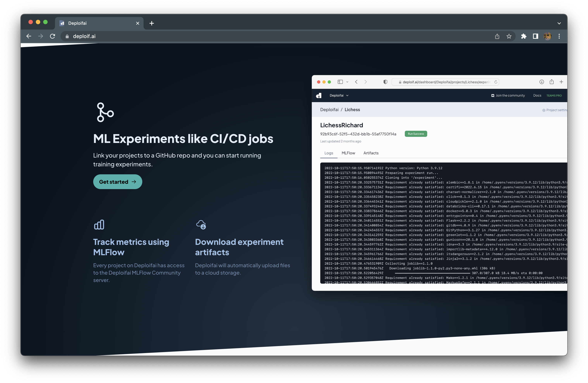
Task: Open the Chrome profile avatar
Action: (547, 36)
